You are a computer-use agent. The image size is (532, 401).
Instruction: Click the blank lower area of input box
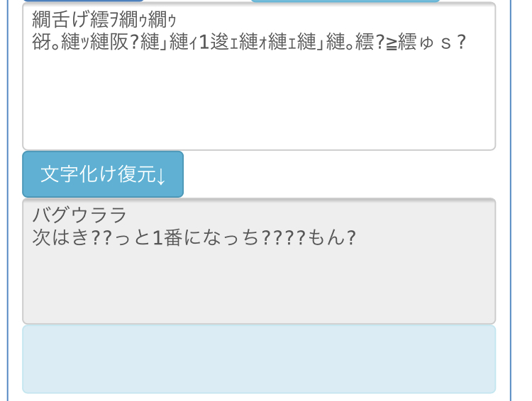(259, 102)
